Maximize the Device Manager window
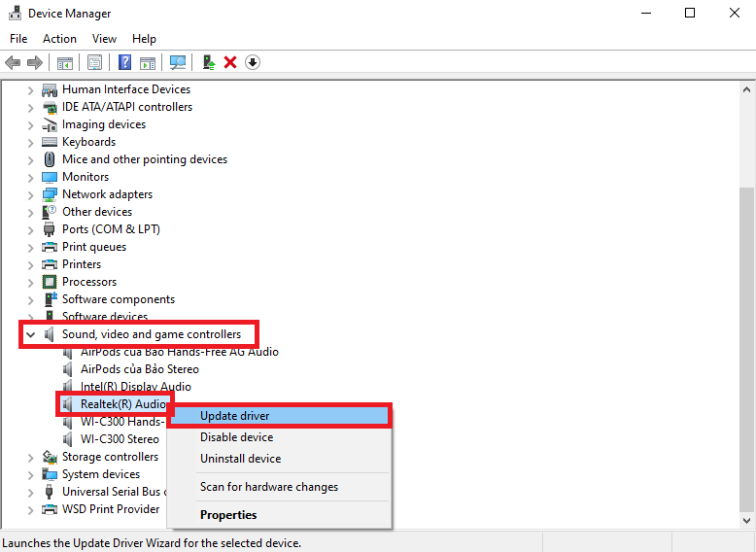The image size is (756, 552). tap(690, 13)
